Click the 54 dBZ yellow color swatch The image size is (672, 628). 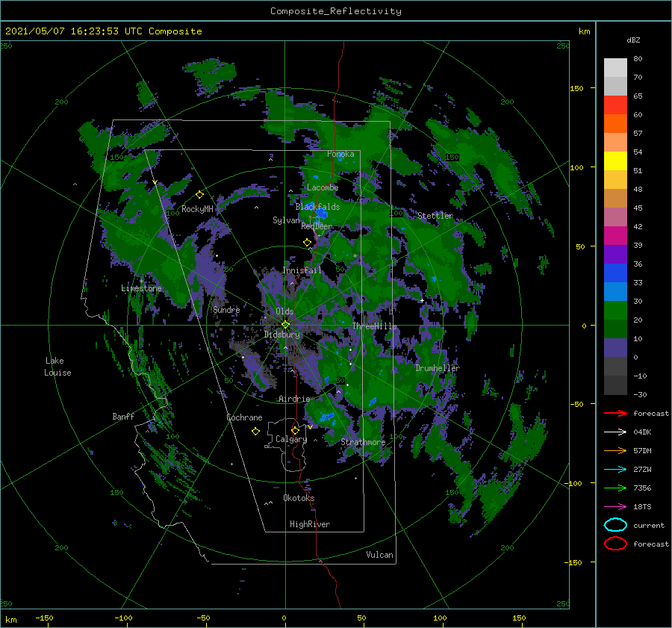pyautogui.click(x=615, y=161)
